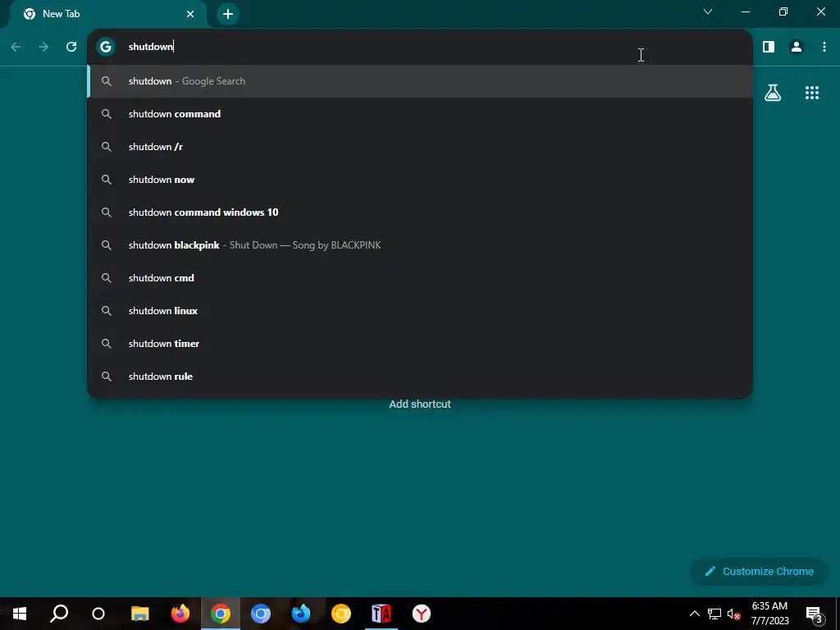Open a new tab with the plus button
The height and width of the screenshot is (630, 840).
coord(228,14)
